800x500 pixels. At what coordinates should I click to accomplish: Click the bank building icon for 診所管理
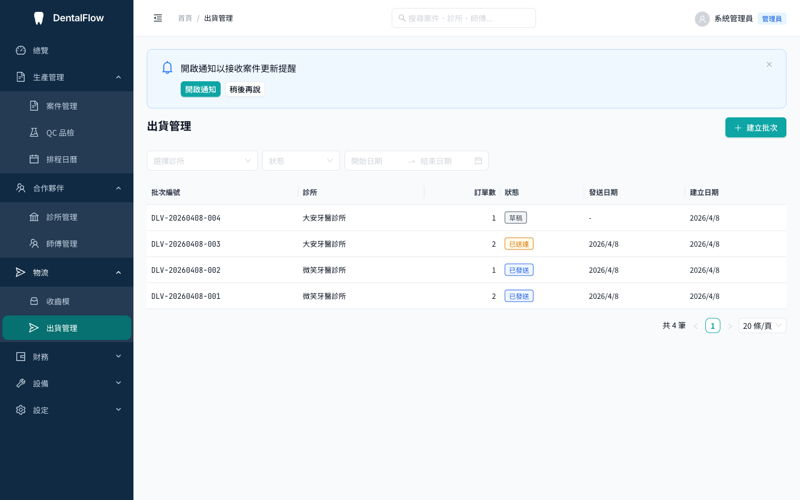34,217
